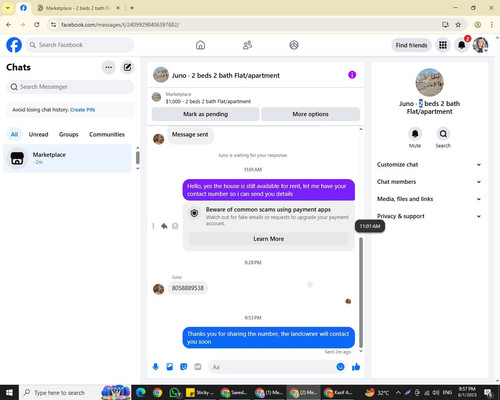Expand Customize chat section
Screen dimensions: 500x400
[429, 165]
